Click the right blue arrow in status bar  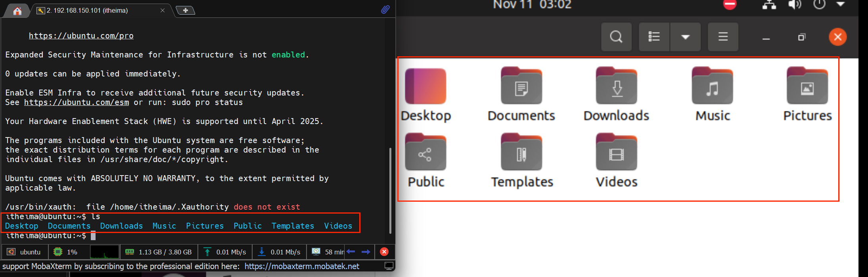(366, 252)
